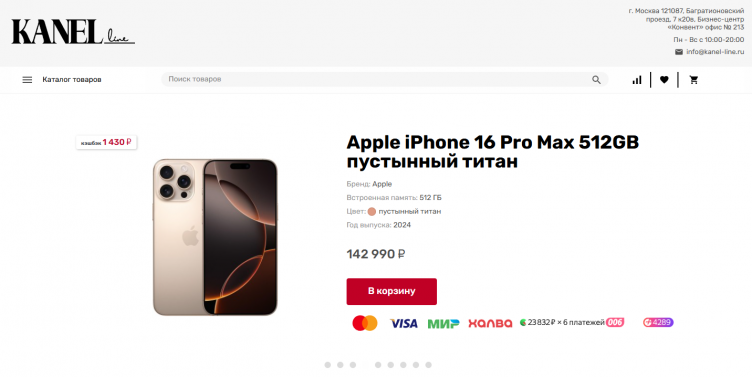Open the shopping cart icon

click(693, 80)
